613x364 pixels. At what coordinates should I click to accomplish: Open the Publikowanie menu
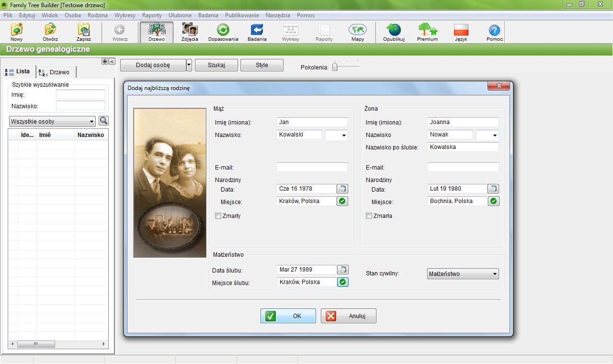click(242, 15)
